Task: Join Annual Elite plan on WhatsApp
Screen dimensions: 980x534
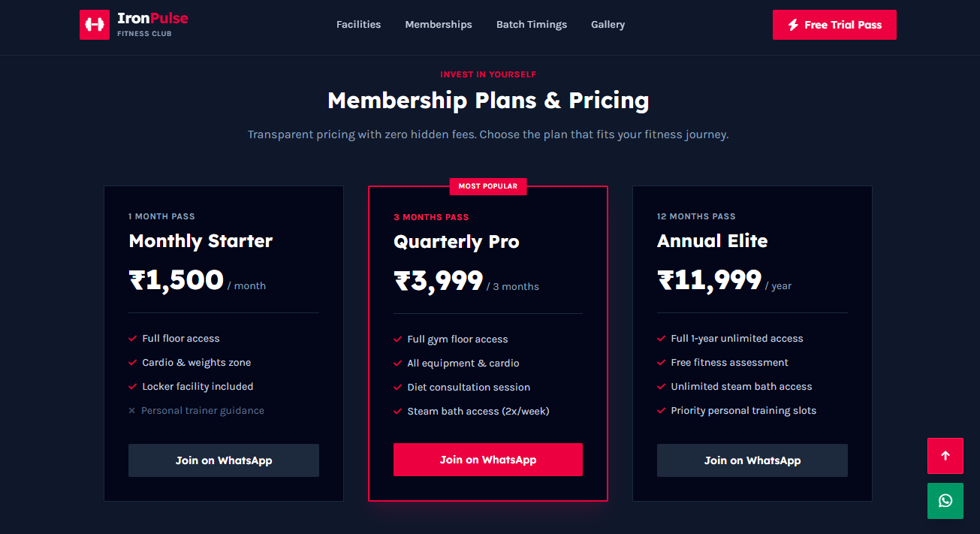Action: [752, 460]
